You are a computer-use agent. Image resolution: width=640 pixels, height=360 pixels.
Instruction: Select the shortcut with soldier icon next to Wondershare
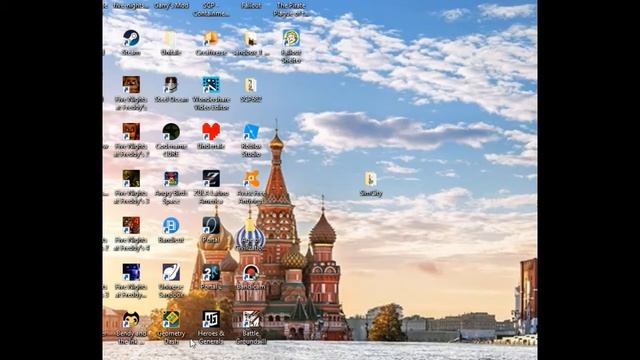[171, 85]
